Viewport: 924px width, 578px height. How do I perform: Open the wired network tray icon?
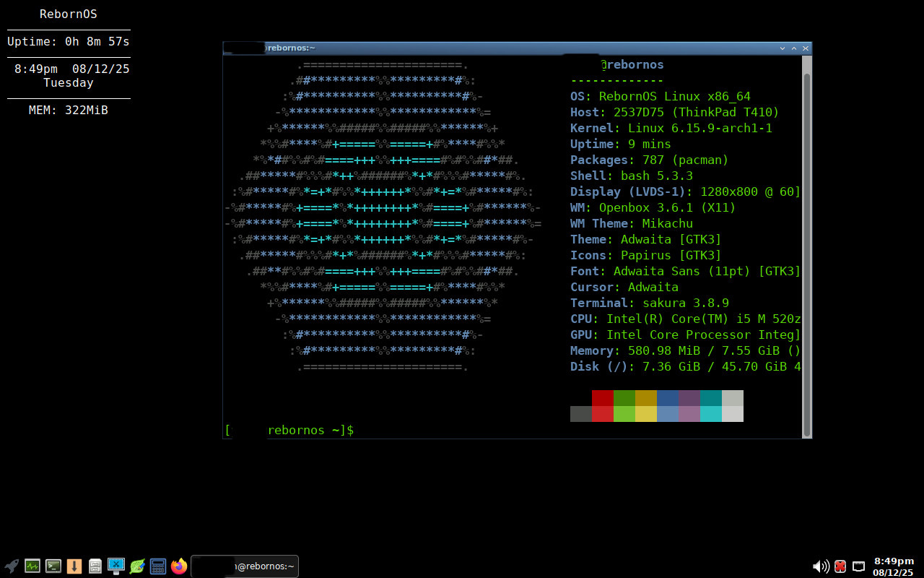[x=859, y=566]
